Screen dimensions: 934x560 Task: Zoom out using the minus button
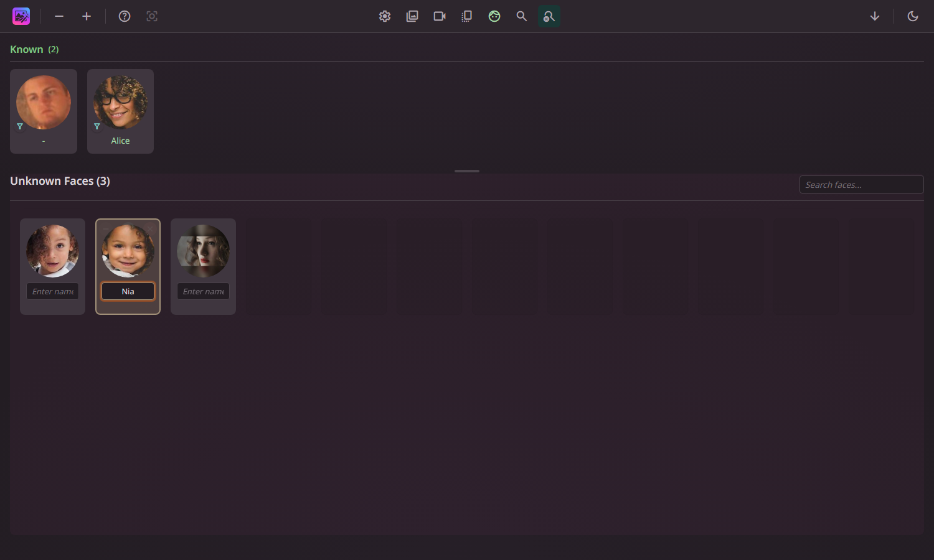59,16
